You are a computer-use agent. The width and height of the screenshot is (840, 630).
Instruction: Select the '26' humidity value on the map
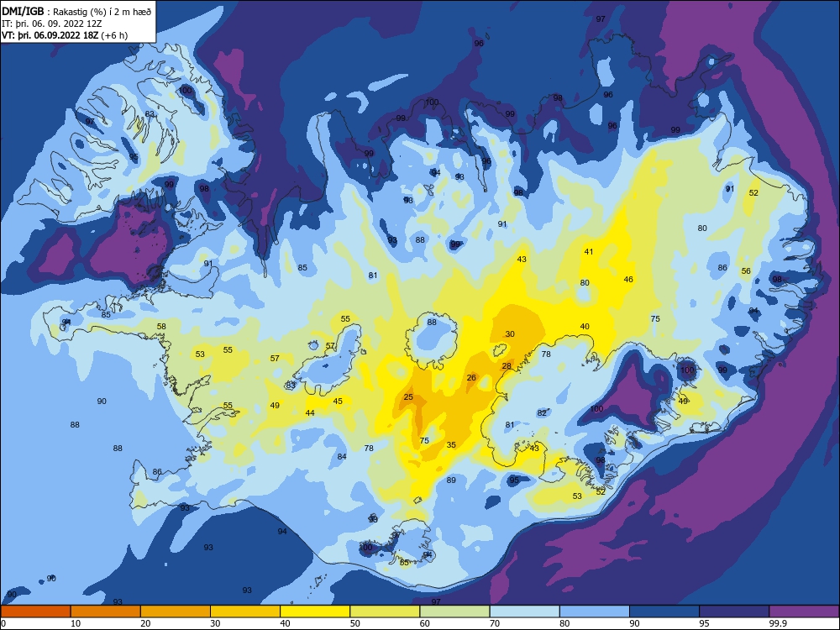point(471,378)
